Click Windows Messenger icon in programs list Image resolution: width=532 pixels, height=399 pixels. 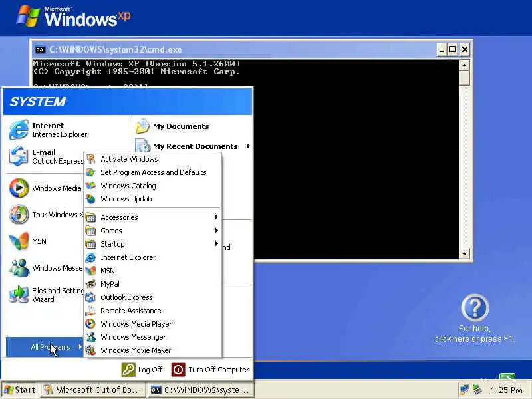pyautogui.click(x=90, y=337)
